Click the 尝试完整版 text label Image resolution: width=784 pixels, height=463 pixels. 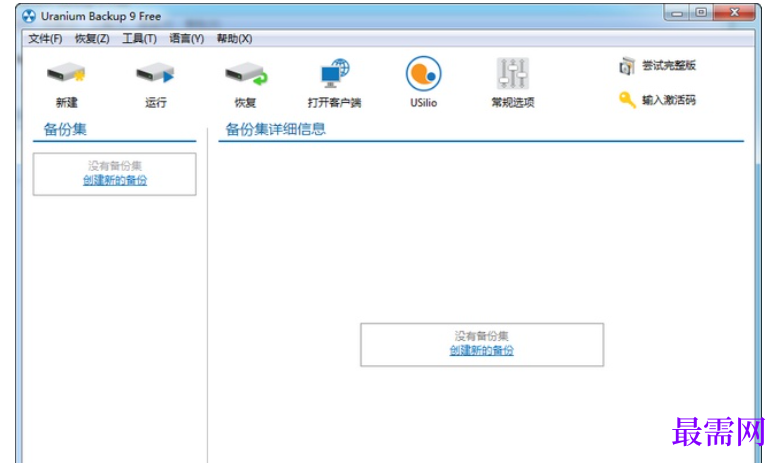(669, 66)
